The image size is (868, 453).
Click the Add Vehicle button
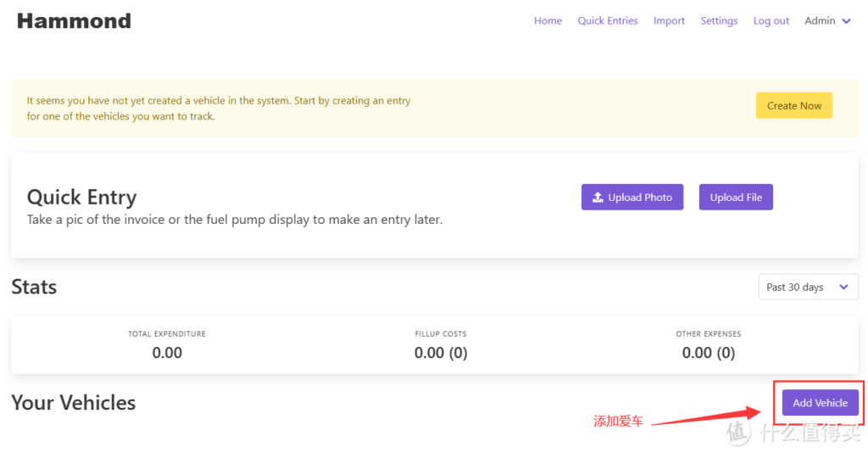tap(820, 403)
